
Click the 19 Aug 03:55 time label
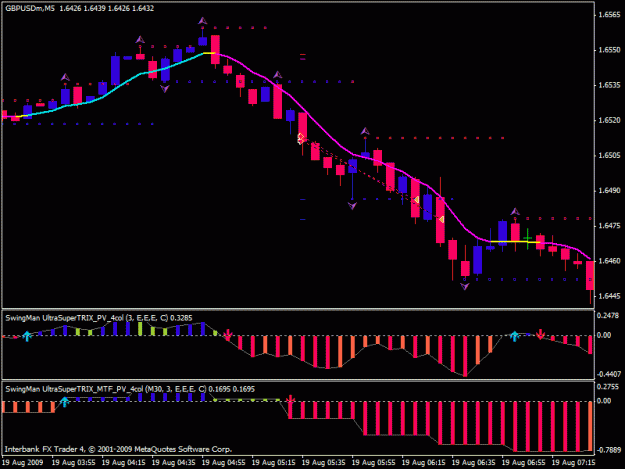(74, 463)
